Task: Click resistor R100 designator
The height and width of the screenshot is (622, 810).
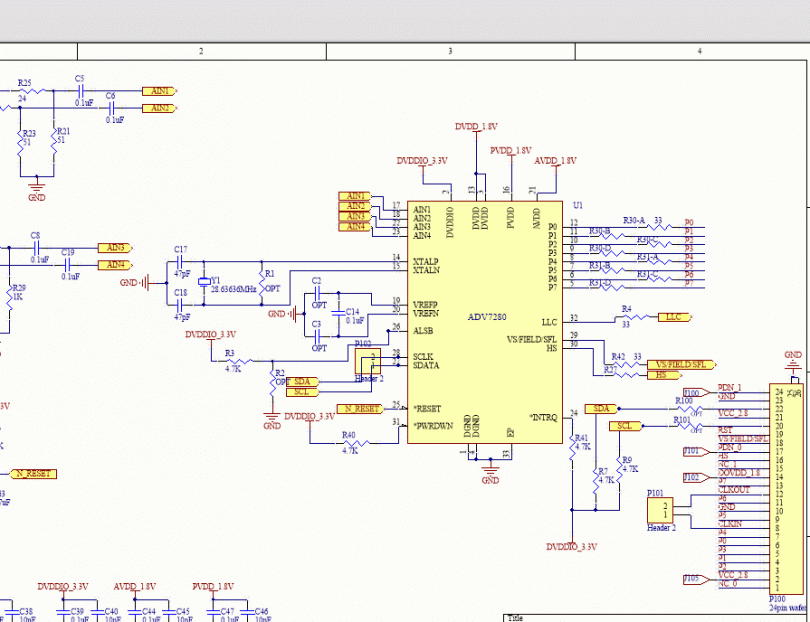Action: pos(684,401)
